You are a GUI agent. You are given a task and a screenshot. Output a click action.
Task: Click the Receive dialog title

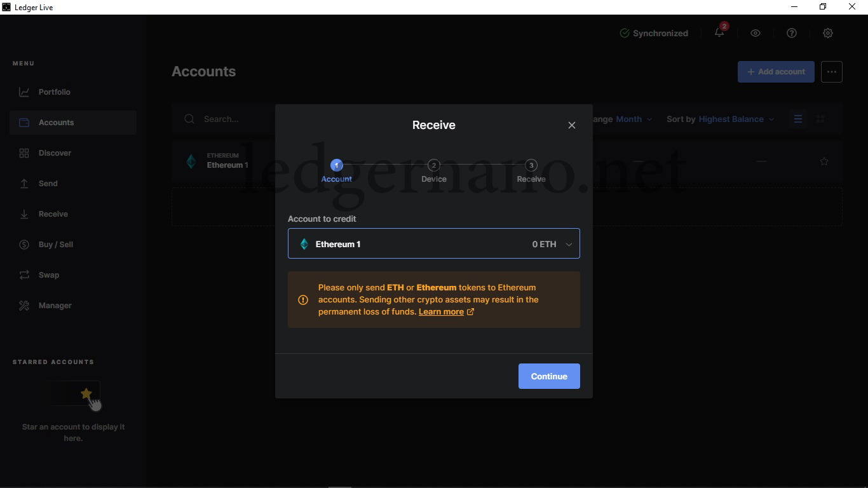click(434, 125)
